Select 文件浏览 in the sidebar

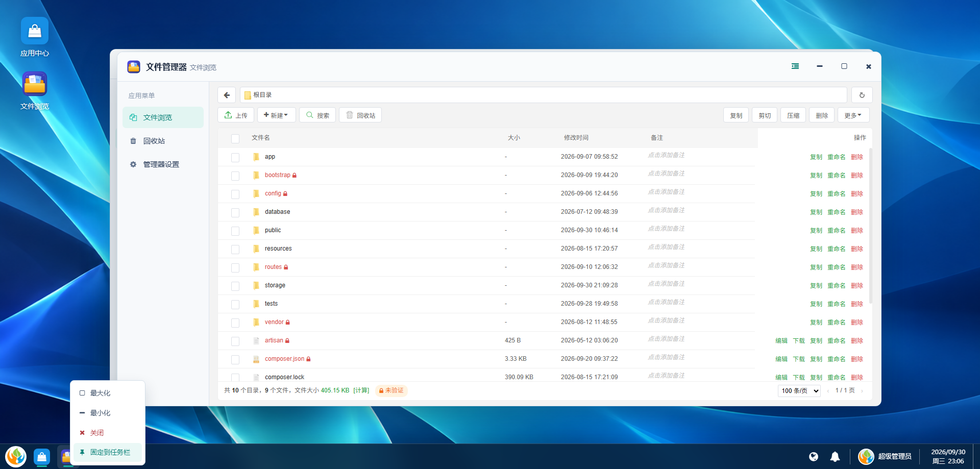coord(163,117)
